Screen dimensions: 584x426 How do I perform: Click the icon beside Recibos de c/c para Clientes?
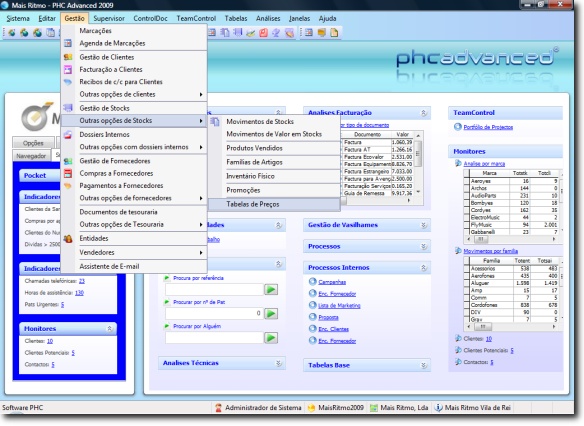coord(68,82)
